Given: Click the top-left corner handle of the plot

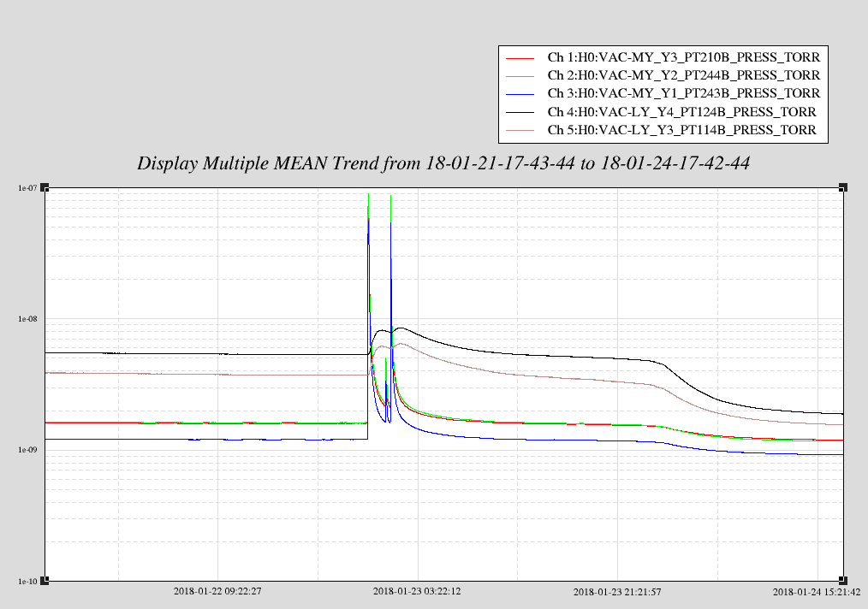Looking at the screenshot, I should click(x=45, y=187).
